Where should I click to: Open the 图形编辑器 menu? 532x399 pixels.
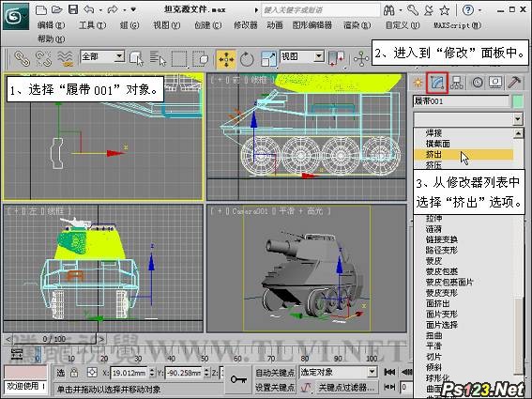[x=312, y=25]
